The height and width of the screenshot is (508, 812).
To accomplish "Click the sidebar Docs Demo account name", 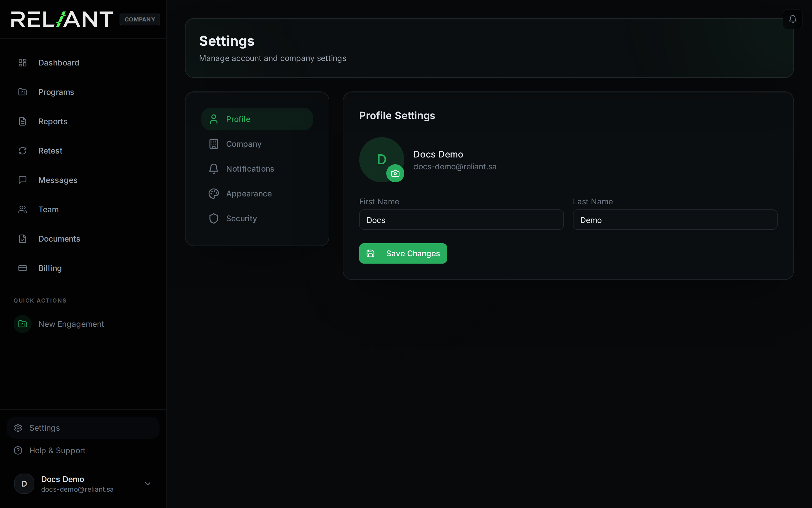I will point(63,479).
